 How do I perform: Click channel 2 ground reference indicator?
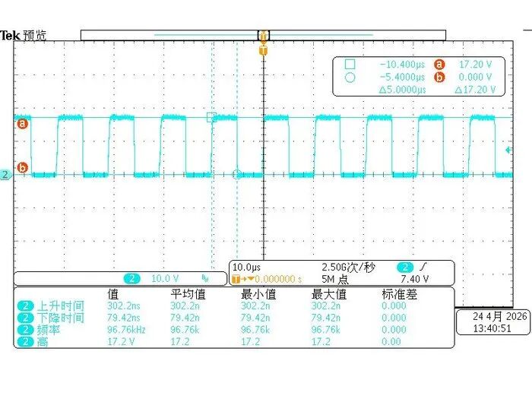click(5, 175)
